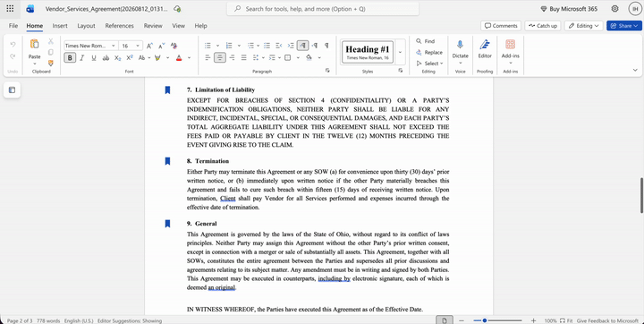Decrease font size with shrink icon
The image size is (644, 324).
161,46
